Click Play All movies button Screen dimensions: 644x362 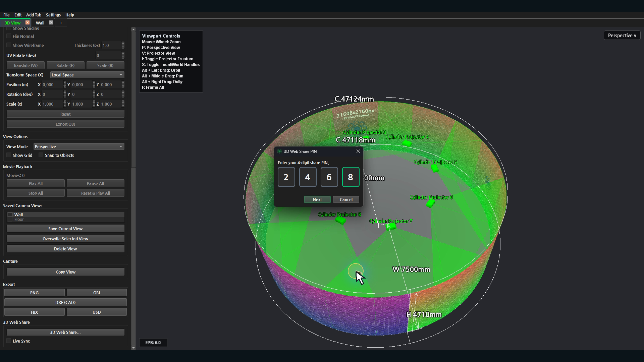click(36, 183)
